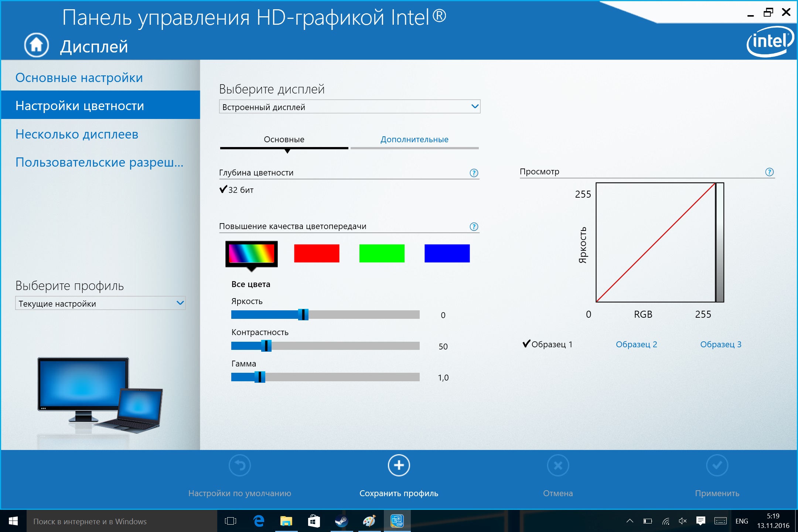Launch Microsoft Edge from taskbar

point(259,521)
